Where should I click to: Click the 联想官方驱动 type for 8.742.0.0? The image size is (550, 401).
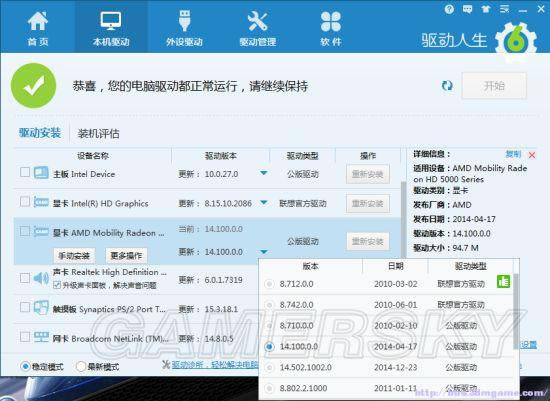(461, 305)
